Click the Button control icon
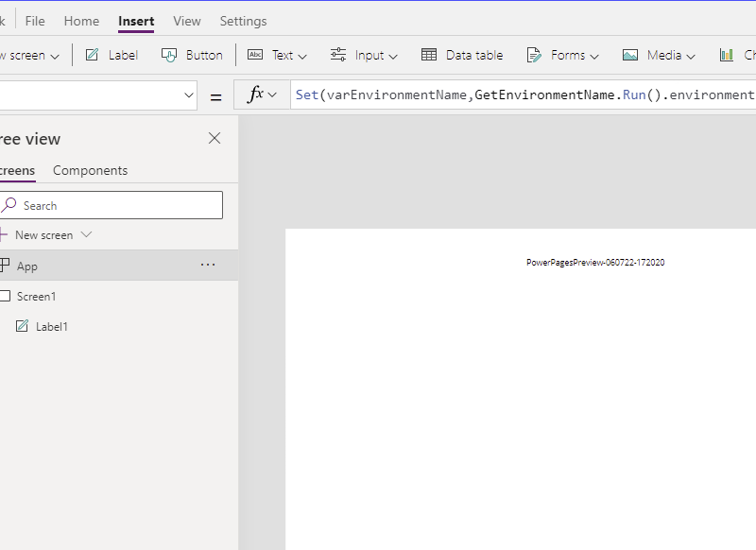Viewport: 756px width, 550px height. [169, 55]
